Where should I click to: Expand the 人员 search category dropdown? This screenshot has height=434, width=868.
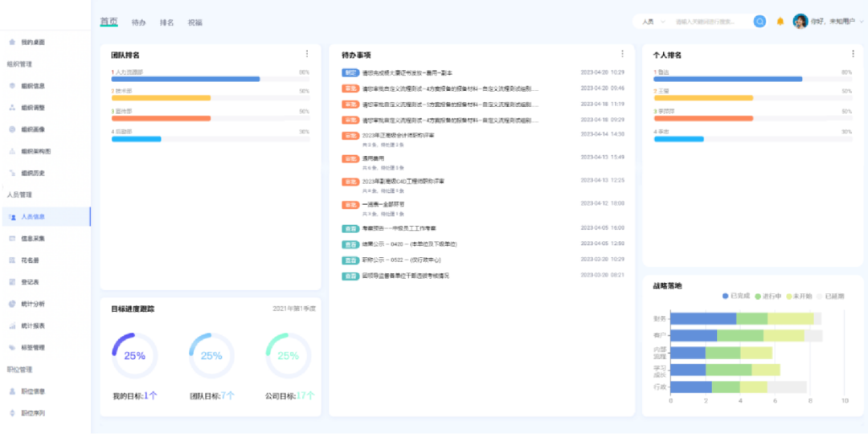653,22
